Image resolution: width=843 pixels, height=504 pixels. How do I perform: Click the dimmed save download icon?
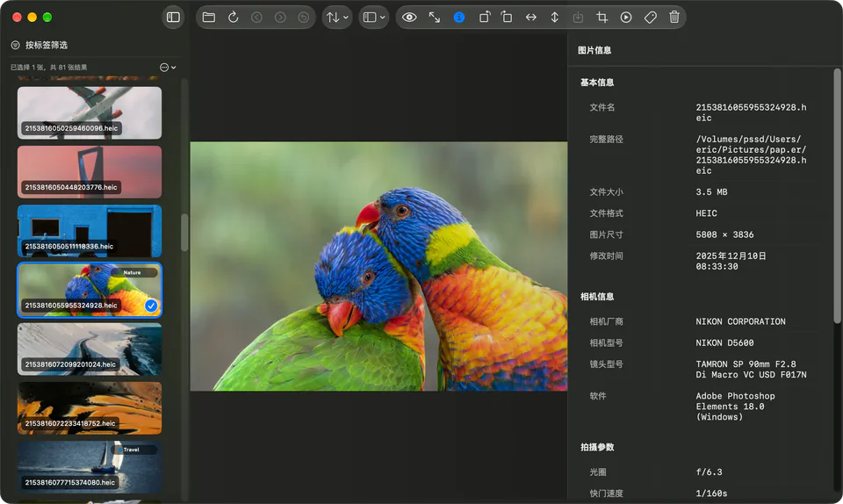pyautogui.click(x=578, y=18)
